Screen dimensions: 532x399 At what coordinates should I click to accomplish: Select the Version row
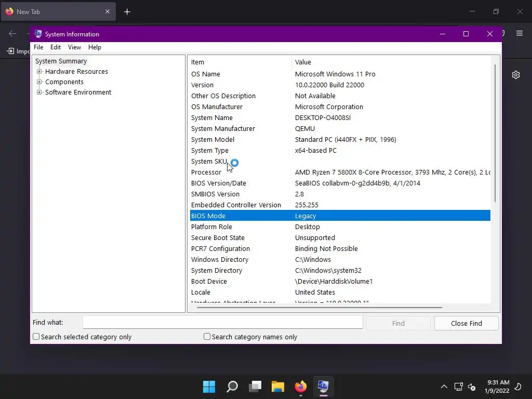[x=340, y=85]
